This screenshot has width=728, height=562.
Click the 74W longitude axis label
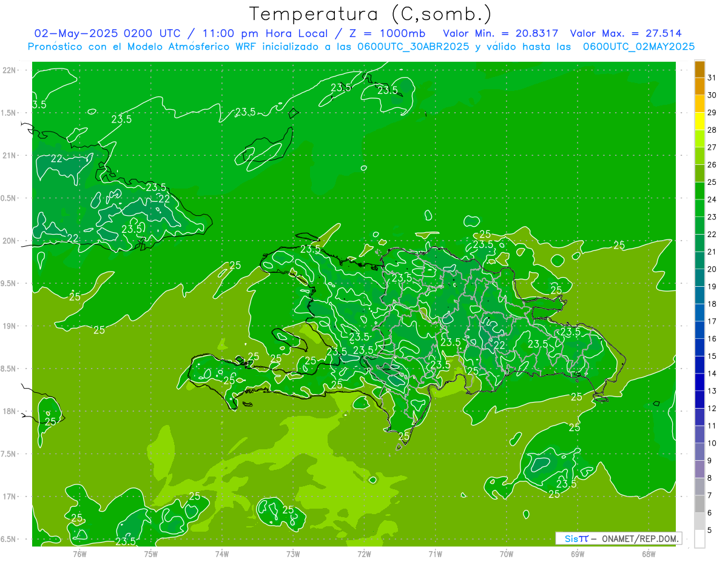point(222,554)
